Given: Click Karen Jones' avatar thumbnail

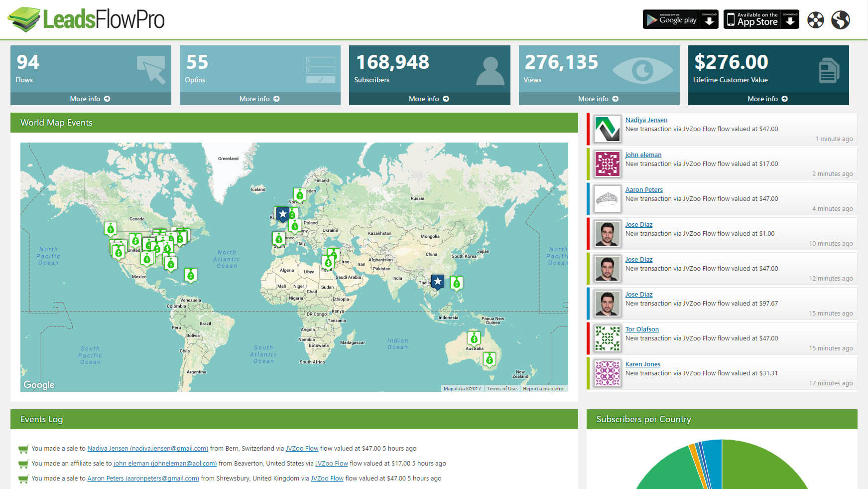Looking at the screenshot, I should coord(608,373).
